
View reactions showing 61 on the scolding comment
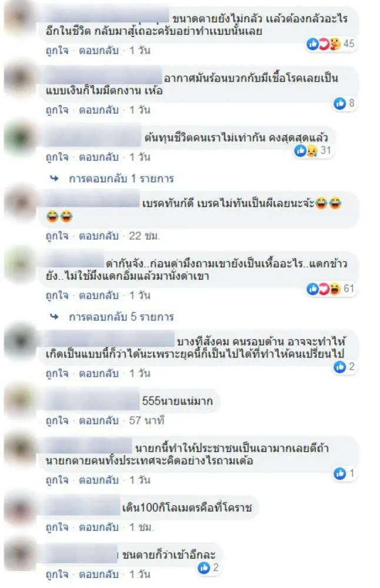pos(330,289)
